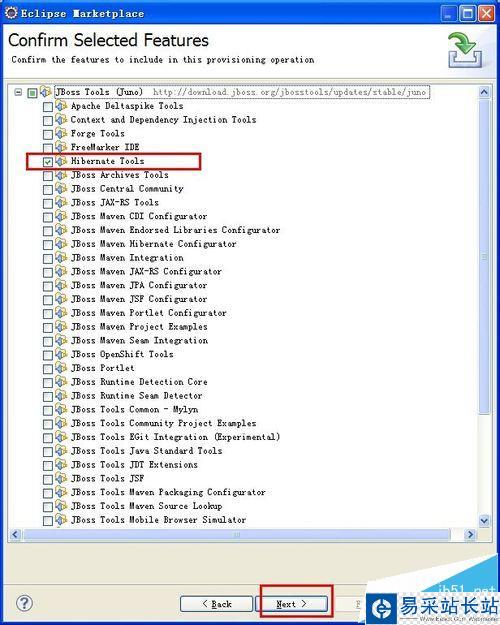Open help with the question mark icon
The image size is (500, 625).
24,603
